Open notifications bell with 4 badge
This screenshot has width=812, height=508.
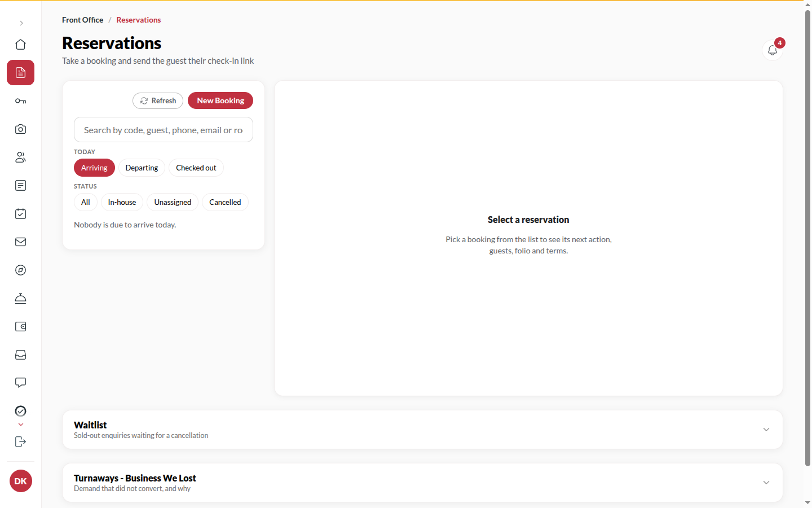pos(773,50)
